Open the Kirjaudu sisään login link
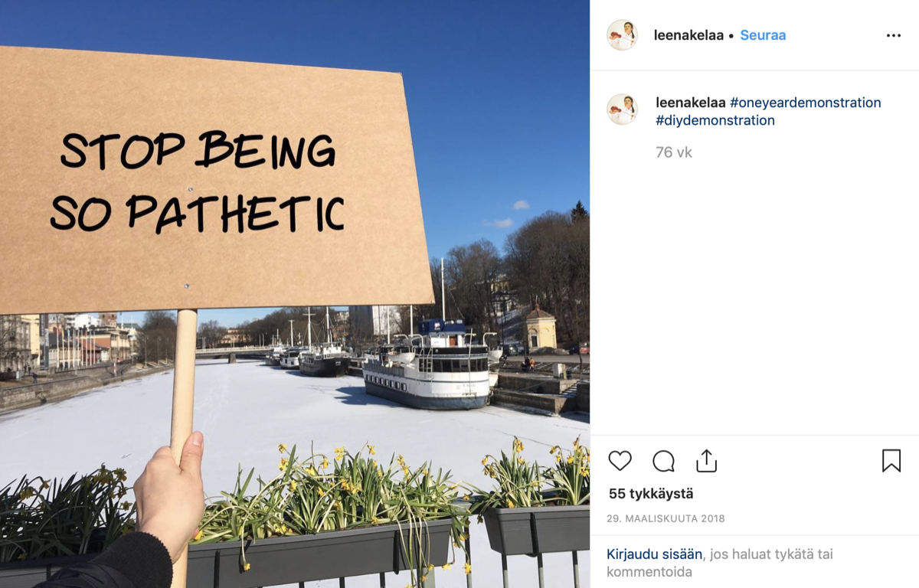Viewport: 919px width, 588px height. coord(656,554)
